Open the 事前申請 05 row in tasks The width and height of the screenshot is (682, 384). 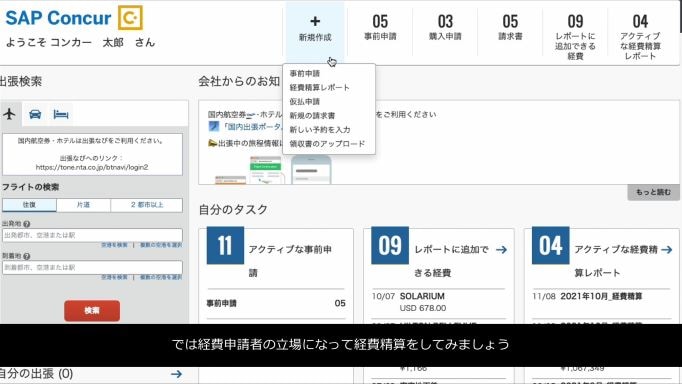click(x=276, y=303)
